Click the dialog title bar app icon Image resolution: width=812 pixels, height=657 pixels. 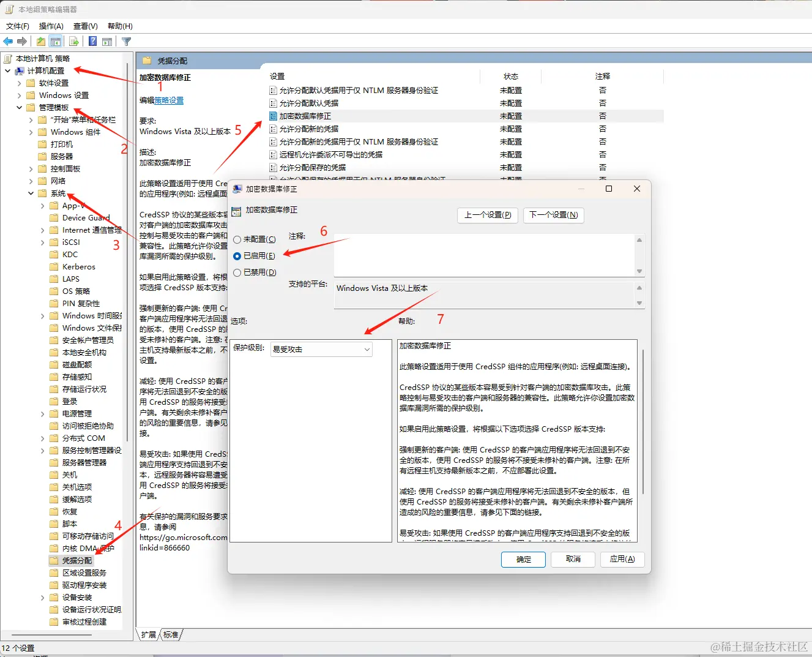click(237, 189)
